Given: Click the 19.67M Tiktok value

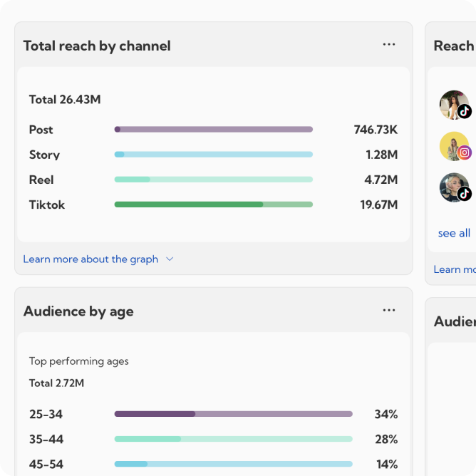Looking at the screenshot, I should (x=379, y=205).
